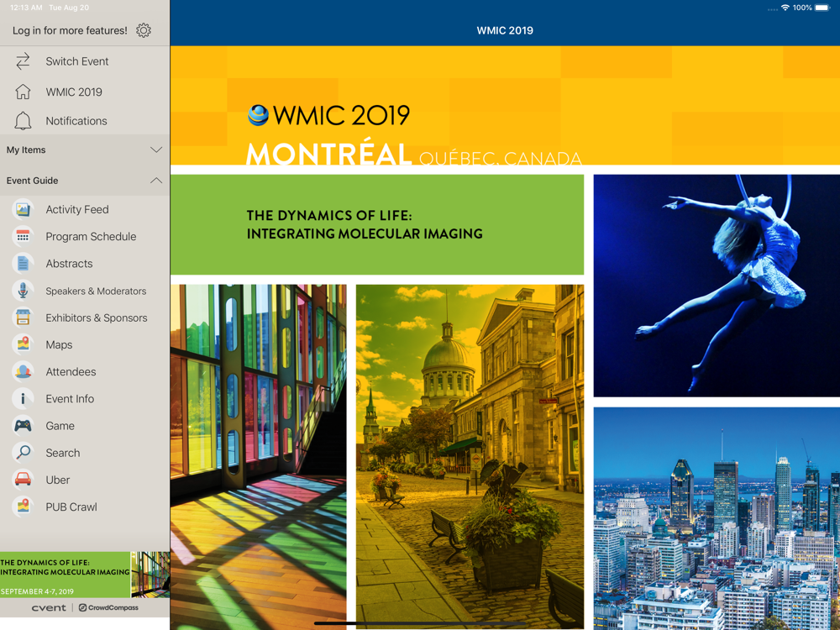The height and width of the screenshot is (630, 840).
Task: Click the Speakers & Moderators microphone icon
Action: click(x=23, y=291)
